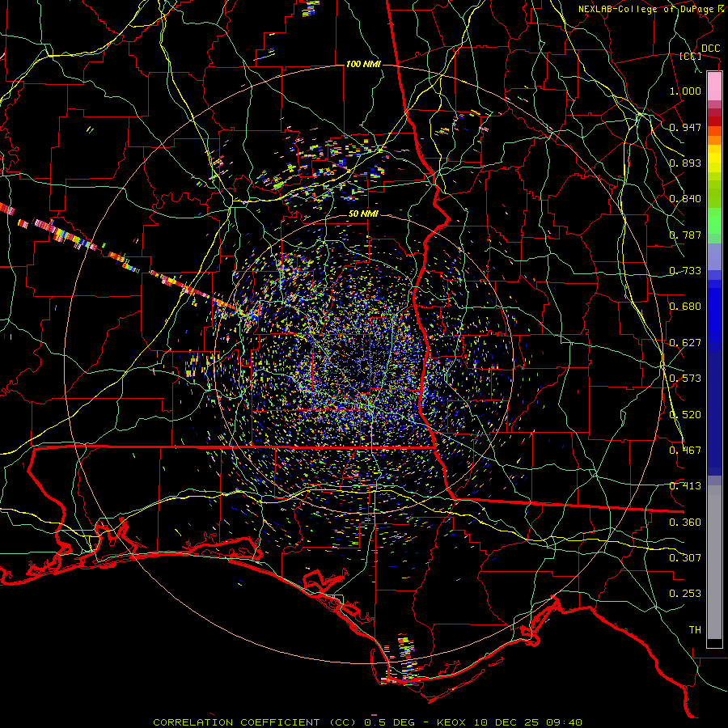Screen dimensions: 728x728
Task: Click the 0.733 color scale value
Action: (x=685, y=271)
